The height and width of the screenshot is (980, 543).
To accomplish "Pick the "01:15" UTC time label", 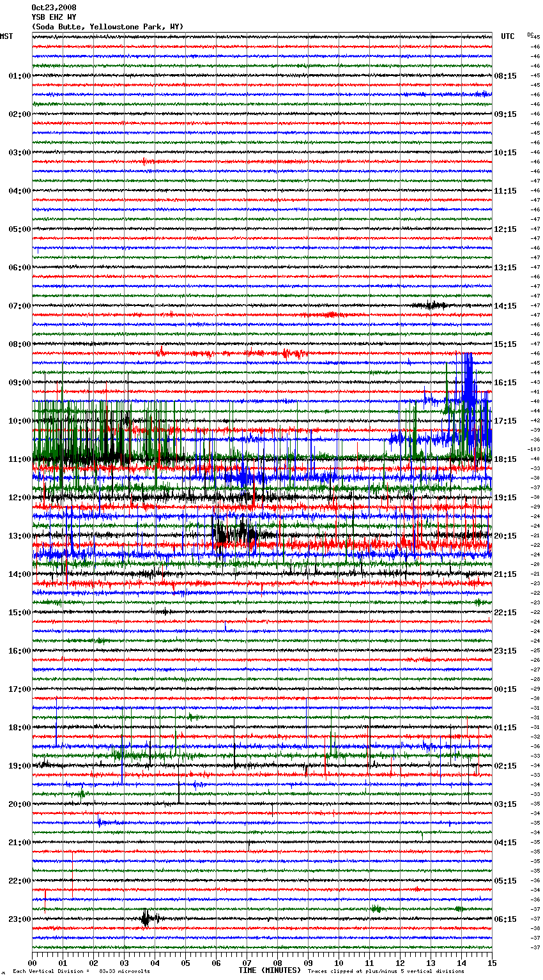I will pos(505,728).
